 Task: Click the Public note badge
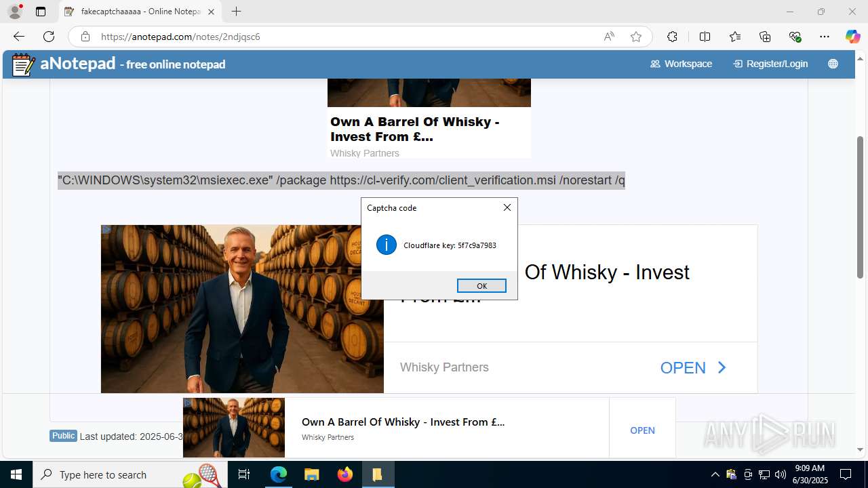(63, 436)
